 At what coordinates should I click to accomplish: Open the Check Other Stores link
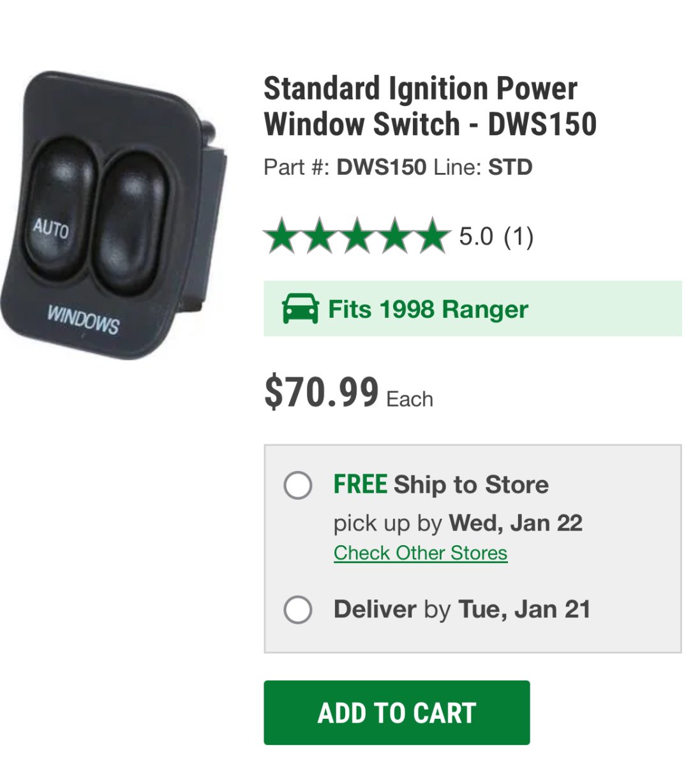[x=421, y=553]
